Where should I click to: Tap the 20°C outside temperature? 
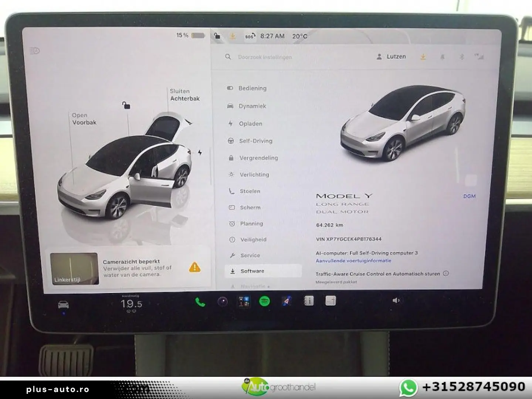[x=300, y=36]
